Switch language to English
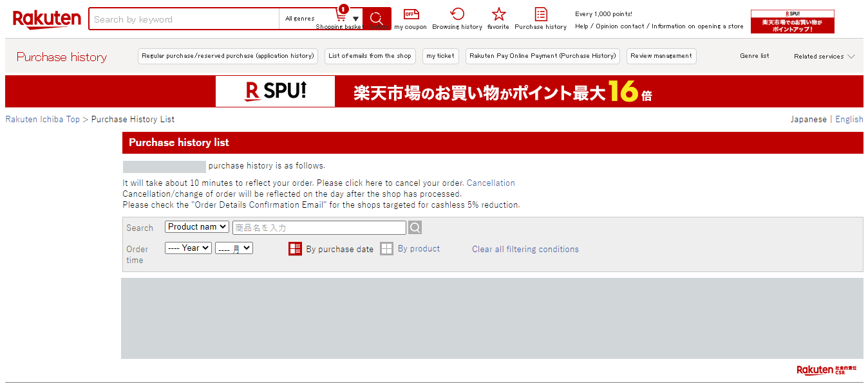This screenshot has height=384, width=868. pos(849,120)
